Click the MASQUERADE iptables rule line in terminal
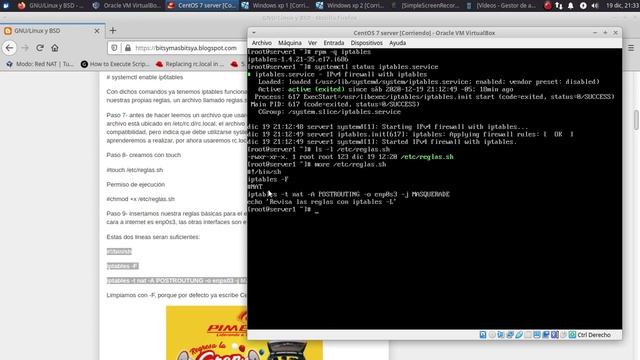 point(349,194)
